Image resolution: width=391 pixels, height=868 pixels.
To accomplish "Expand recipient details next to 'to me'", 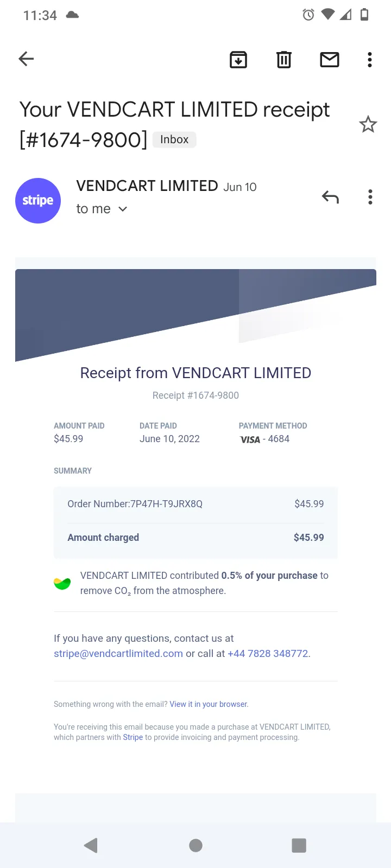I will coord(123,209).
